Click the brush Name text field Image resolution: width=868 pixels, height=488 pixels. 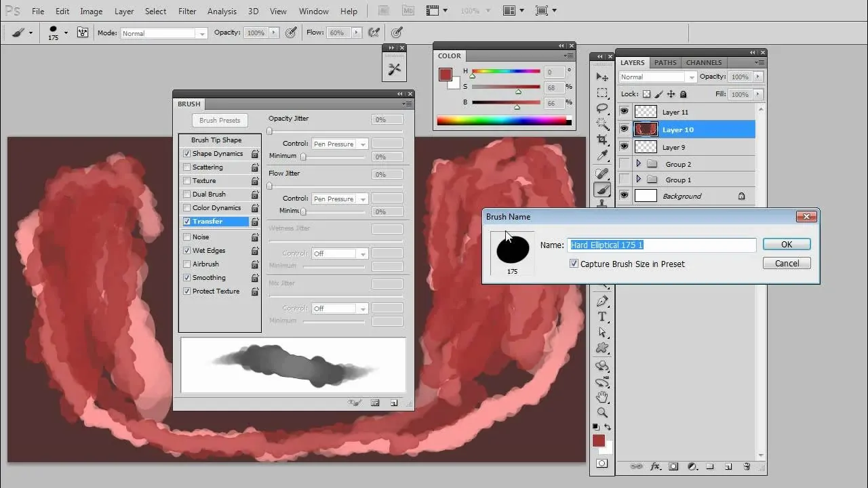click(662, 245)
